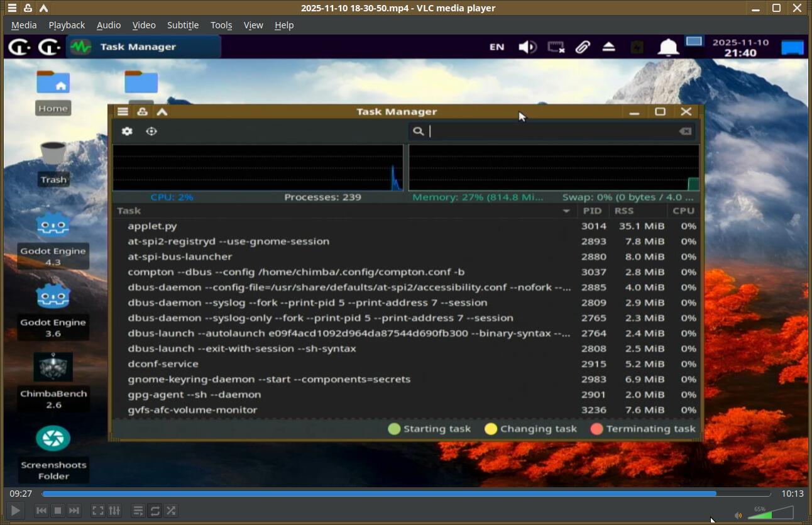This screenshot has width=812, height=525.
Task: Click the volume speaker icon in the video's panel
Action: [x=527, y=47]
